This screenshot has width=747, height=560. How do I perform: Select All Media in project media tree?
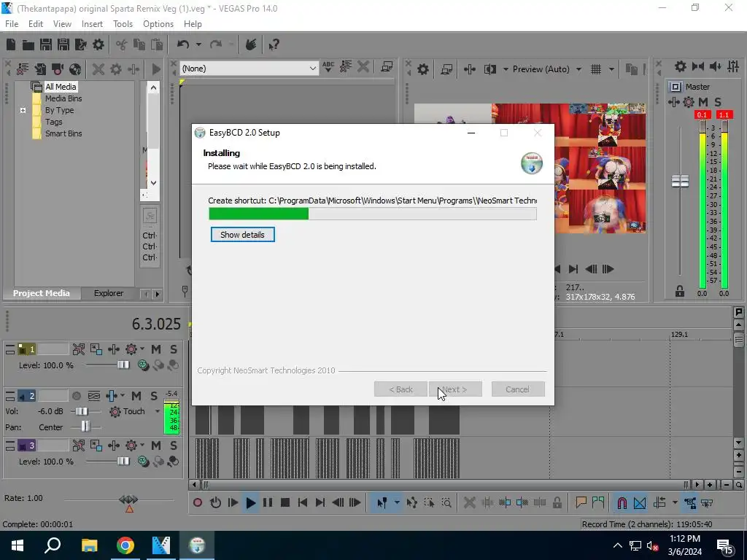pos(61,87)
